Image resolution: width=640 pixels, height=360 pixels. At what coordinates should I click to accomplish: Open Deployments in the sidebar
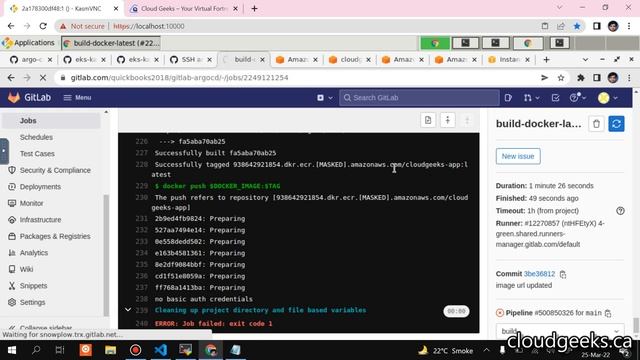point(35,187)
